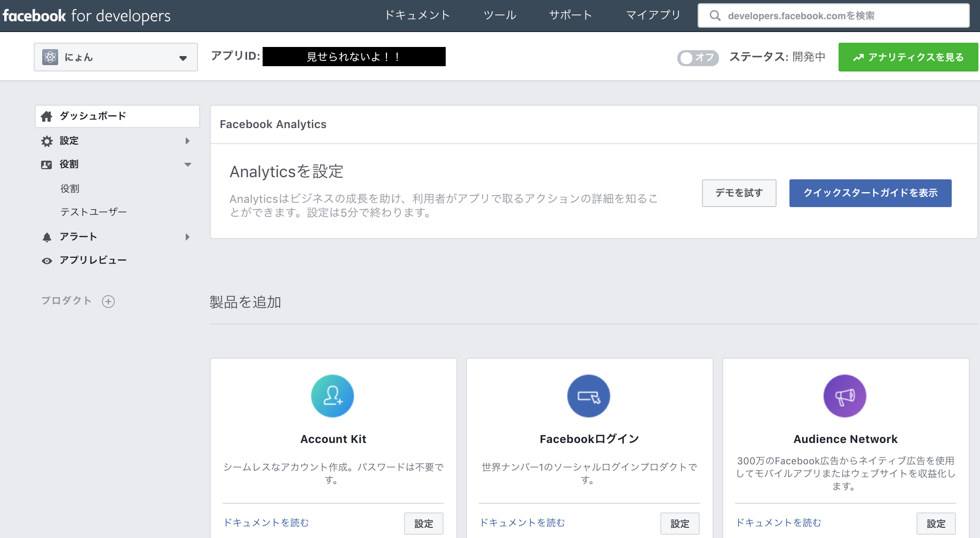Click the App Review eye icon
Screen dimensions: 980x538
47,260
